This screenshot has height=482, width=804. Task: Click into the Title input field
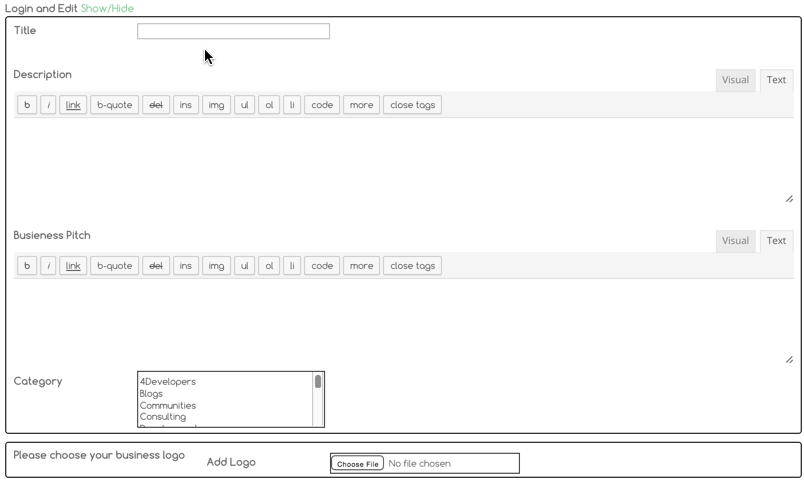pyautogui.click(x=233, y=32)
